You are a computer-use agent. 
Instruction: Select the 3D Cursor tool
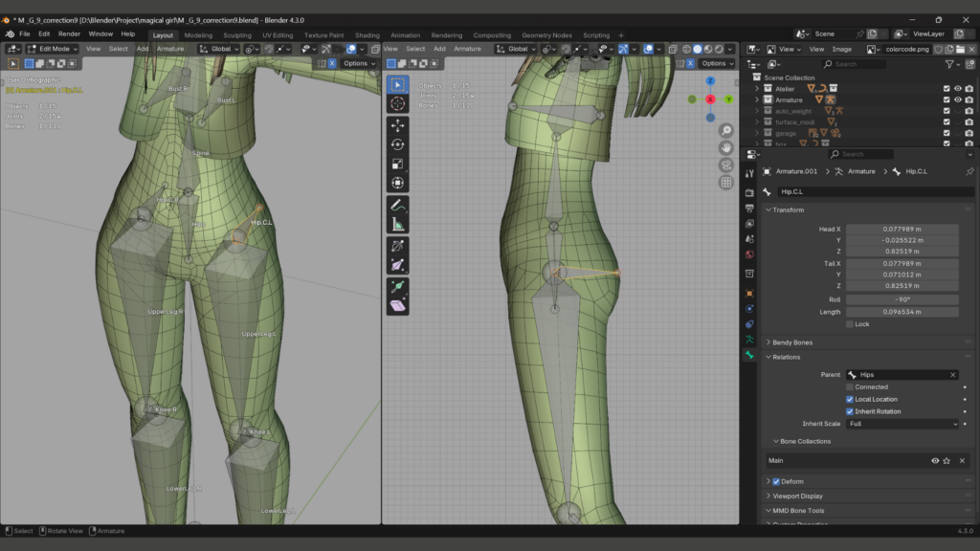point(397,103)
